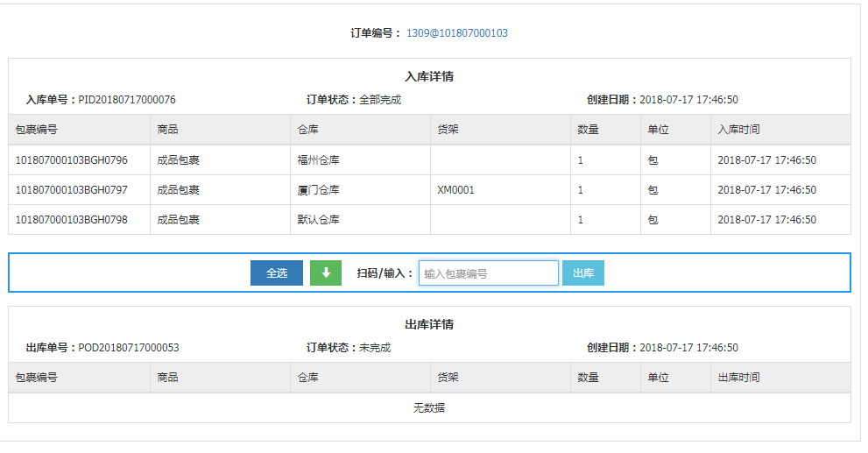Click the 无数据 empty row
Screen dimensions: 868x453
pyautogui.click(x=429, y=408)
